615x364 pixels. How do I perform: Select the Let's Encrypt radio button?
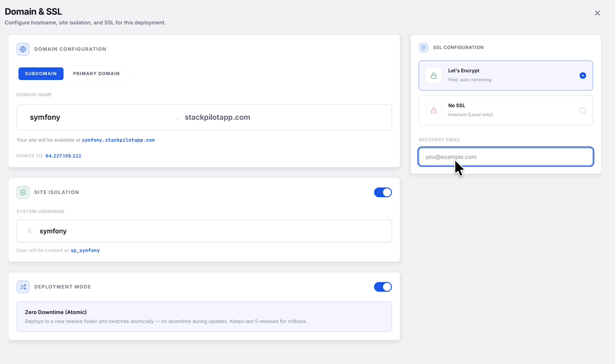583,76
